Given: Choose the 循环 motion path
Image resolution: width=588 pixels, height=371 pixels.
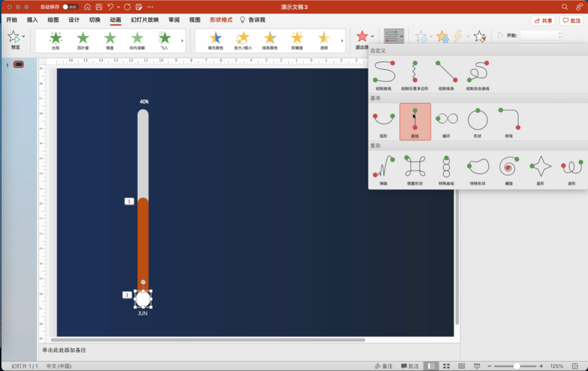Looking at the screenshot, I should click(446, 122).
